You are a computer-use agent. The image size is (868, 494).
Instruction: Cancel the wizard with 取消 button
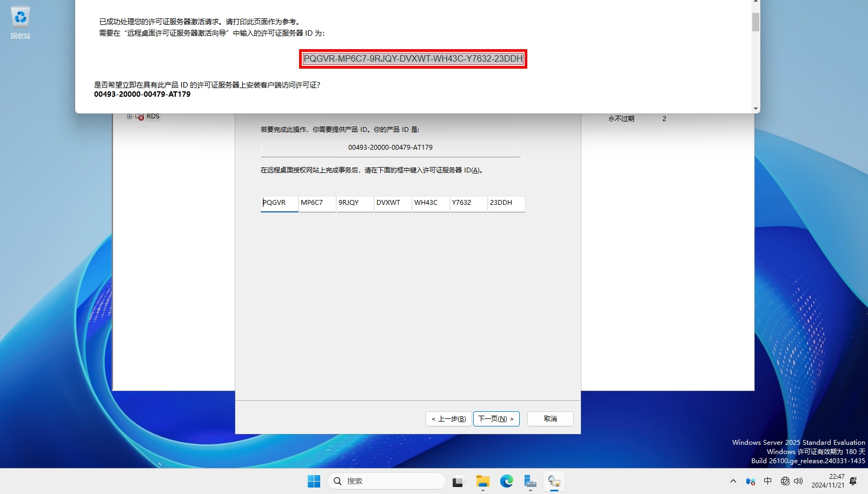[x=550, y=419]
